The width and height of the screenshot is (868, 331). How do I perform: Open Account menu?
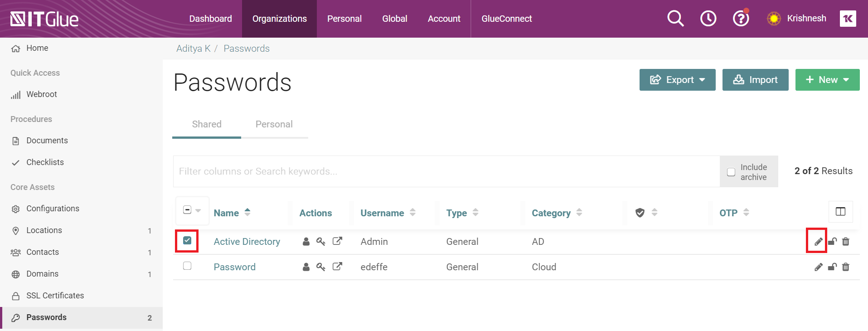click(444, 19)
